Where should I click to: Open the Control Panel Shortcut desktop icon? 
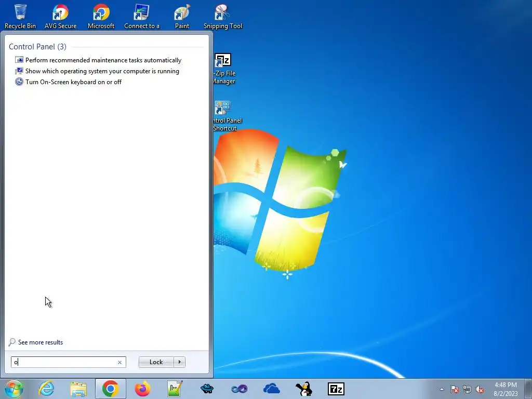[227, 116]
